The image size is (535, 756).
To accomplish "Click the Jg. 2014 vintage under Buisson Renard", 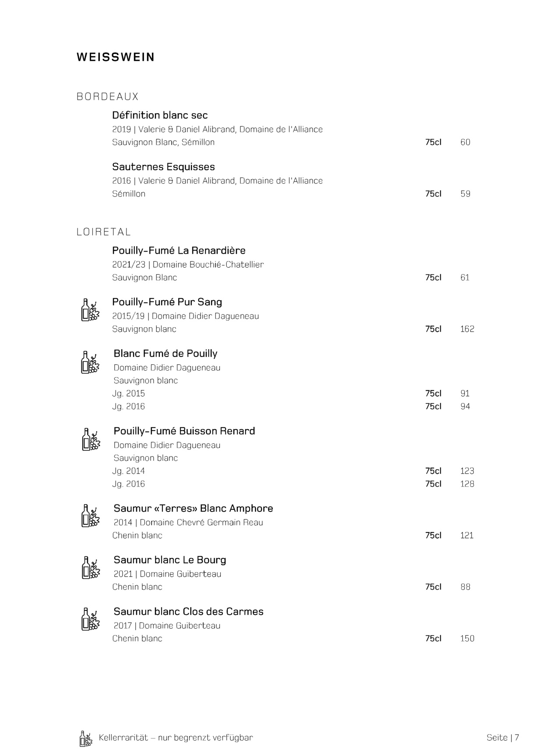I will [x=128, y=471].
